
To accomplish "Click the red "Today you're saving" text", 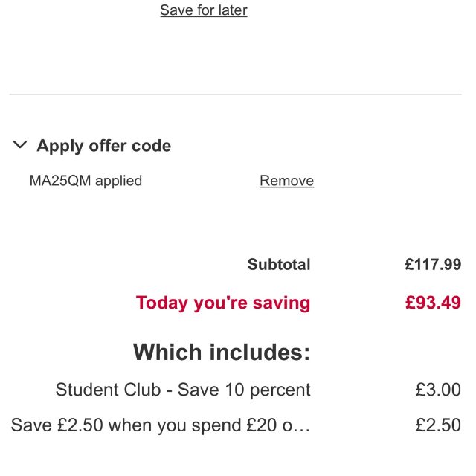I will (223, 303).
